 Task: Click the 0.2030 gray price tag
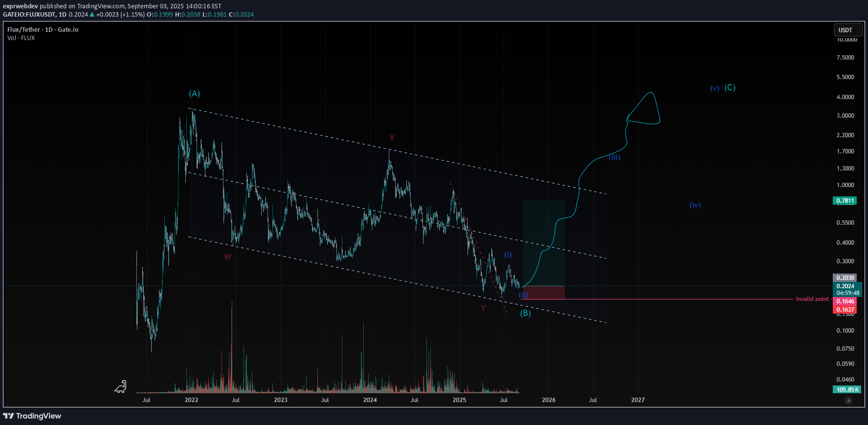coord(845,277)
